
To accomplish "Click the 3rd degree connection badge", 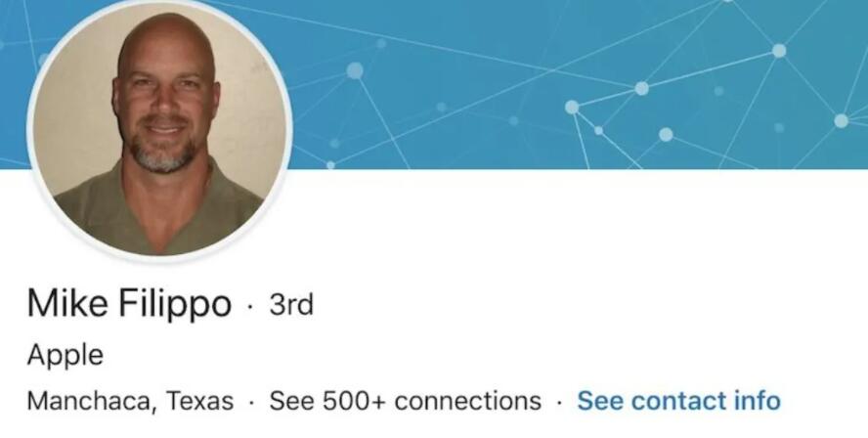I will 291,304.
